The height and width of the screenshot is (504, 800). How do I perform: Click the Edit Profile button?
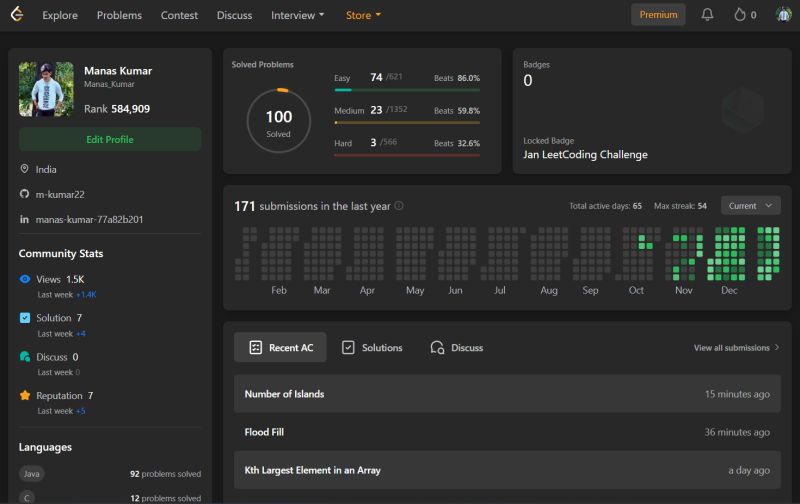click(x=110, y=139)
